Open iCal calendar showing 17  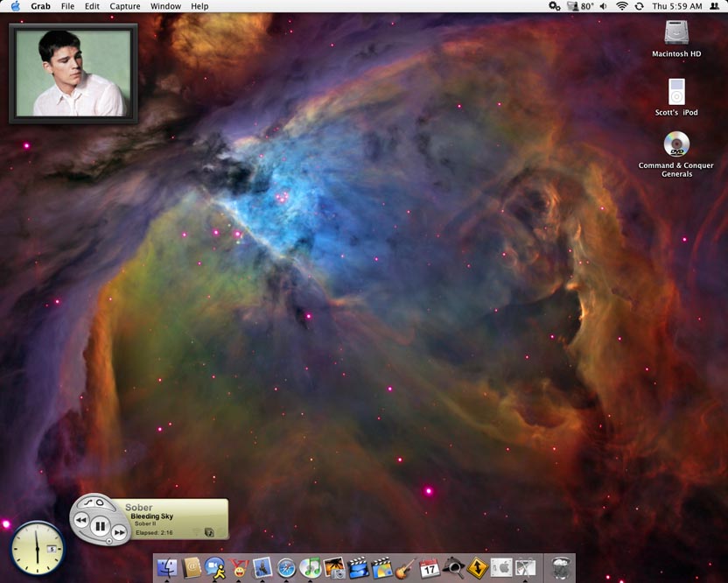click(430, 567)
